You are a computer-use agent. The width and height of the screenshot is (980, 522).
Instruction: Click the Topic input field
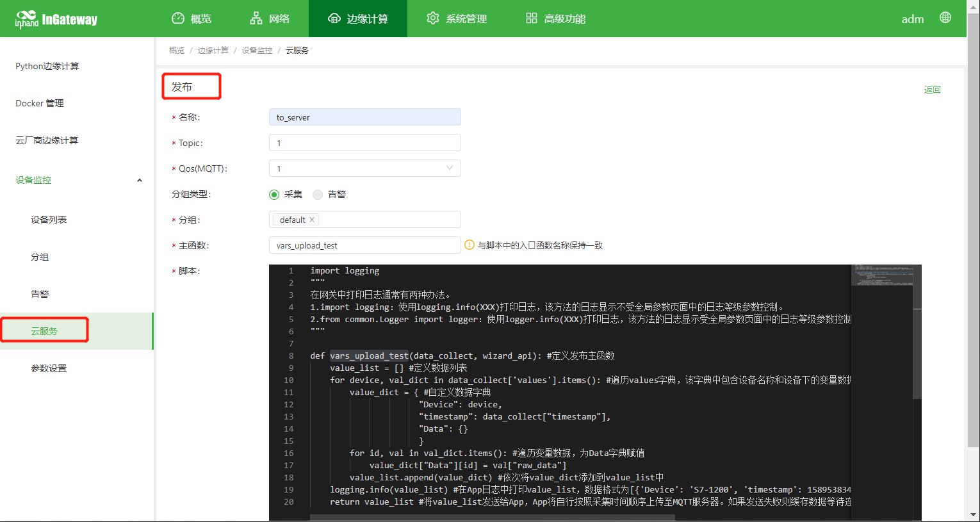tap(364, 143)
